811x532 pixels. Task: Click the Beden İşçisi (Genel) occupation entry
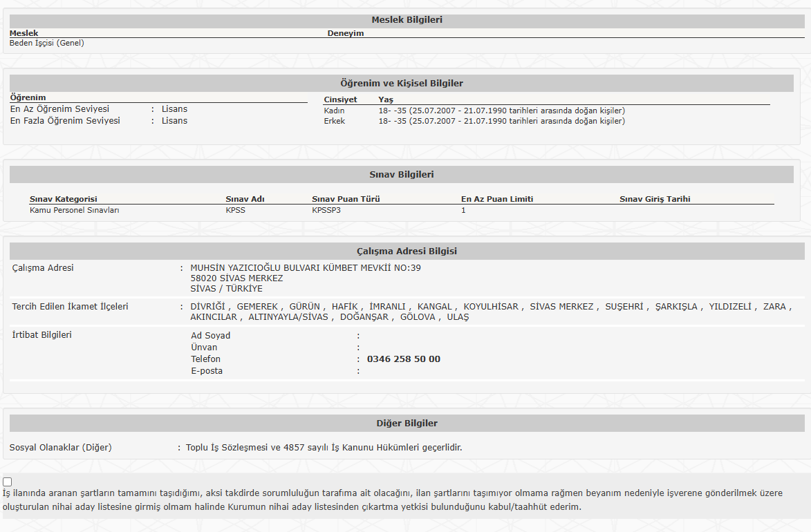(47, 43)
